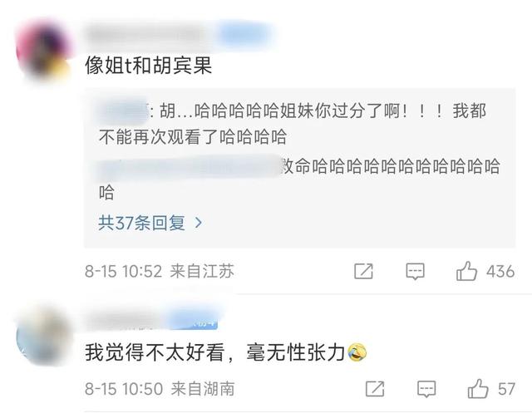
Task: Open the nested reply containing 救命哈哈哈
Action: (299, 179)
